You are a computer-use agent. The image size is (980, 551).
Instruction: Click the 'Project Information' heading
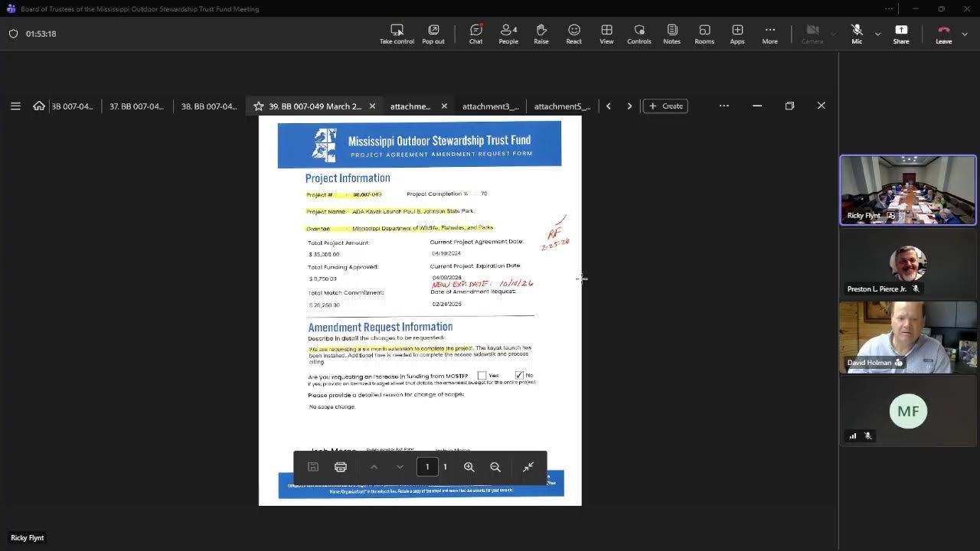click(x=348, y=178)
